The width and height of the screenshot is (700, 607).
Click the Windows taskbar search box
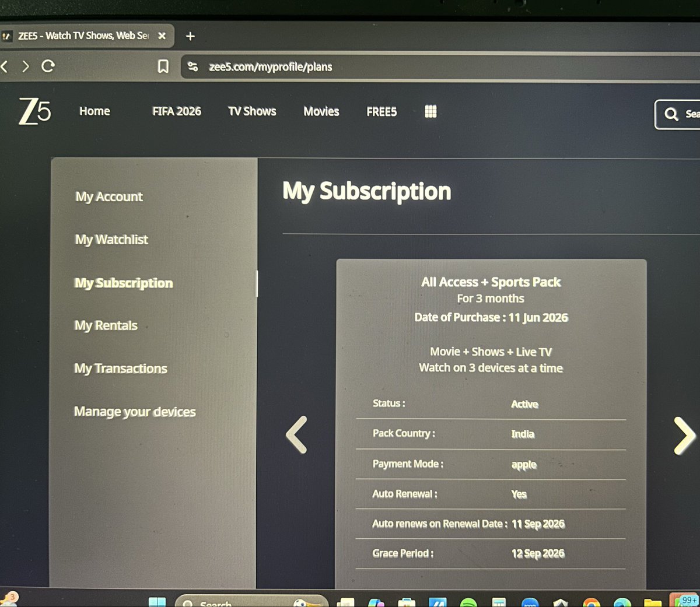[251, 602]
